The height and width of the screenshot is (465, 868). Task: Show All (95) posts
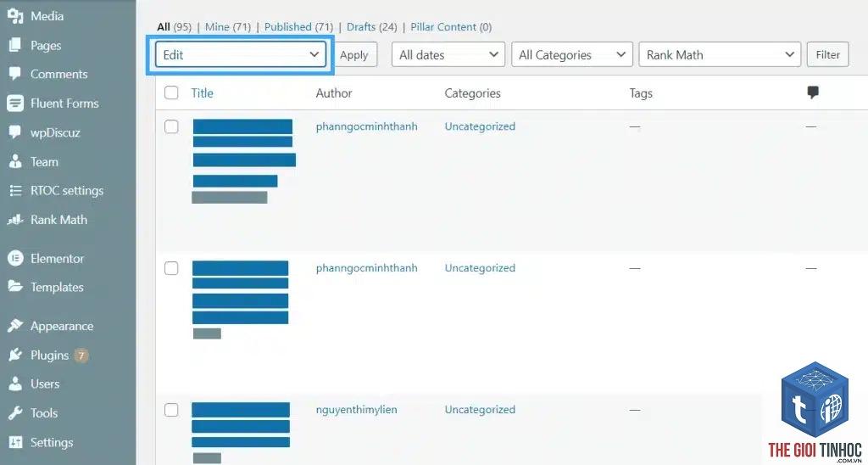pyautogui.click(x=174, y=26)
